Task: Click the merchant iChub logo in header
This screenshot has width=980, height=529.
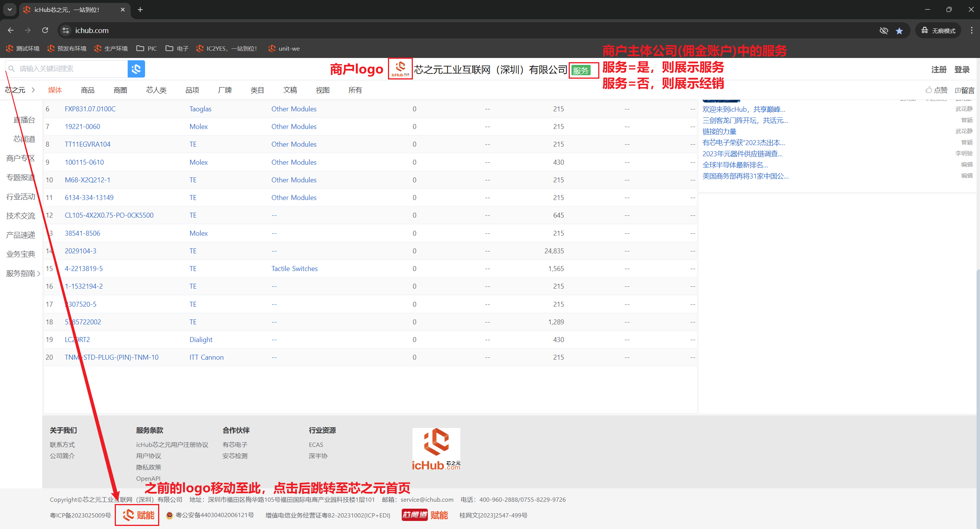Action: pos(400,69)
